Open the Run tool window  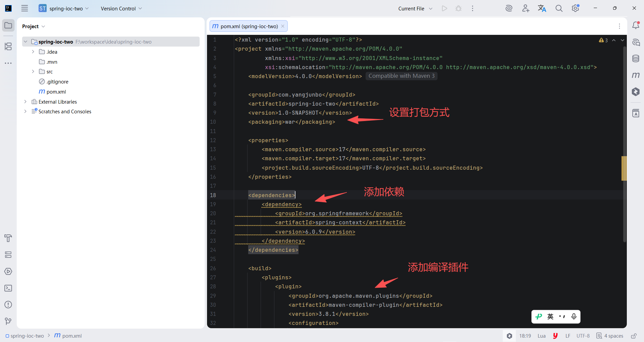click(8, 271)
